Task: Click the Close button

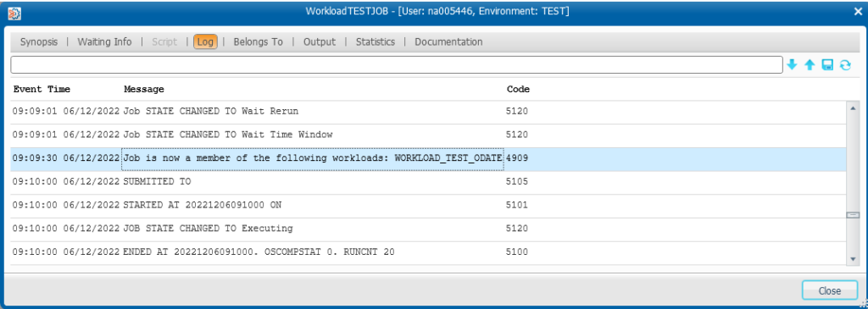Action: (x=829, y=290)
